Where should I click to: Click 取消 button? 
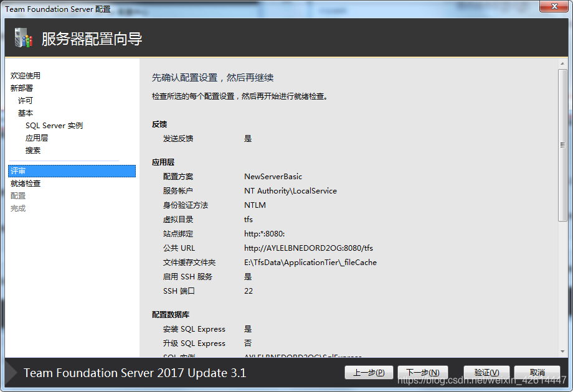[537, 372]
